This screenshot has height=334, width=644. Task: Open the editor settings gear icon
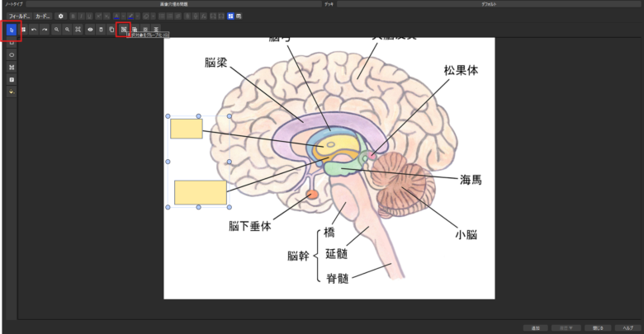click(61, 16)
